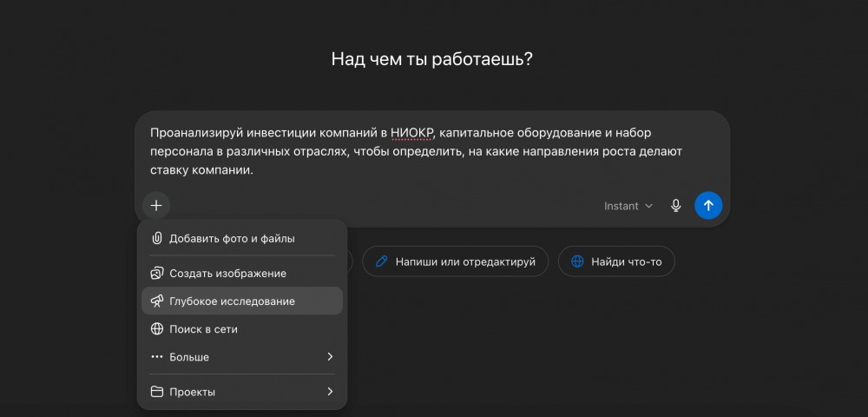This screenshot has width=868, height=417.
Task: Click the Найди что-то suggestion
Action: click(x=616, y=261)
